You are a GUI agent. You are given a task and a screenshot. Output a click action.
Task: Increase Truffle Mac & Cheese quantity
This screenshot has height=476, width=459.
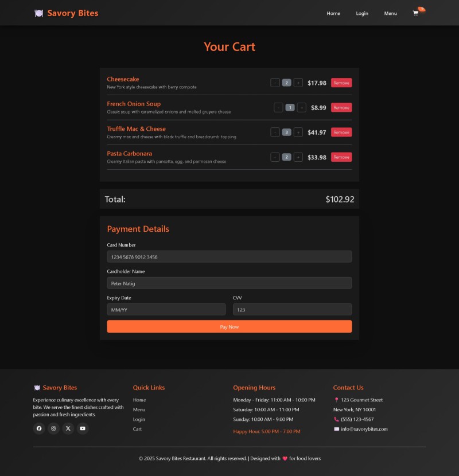[x=298, y=132]
